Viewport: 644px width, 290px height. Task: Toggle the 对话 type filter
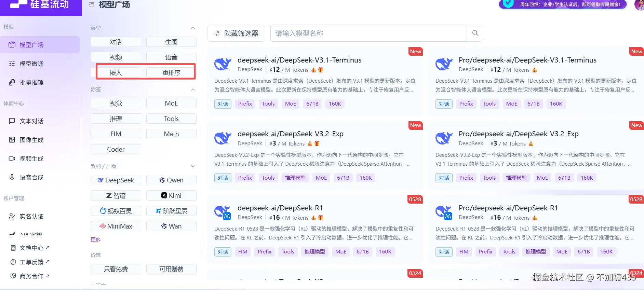[x=116, y=42]
